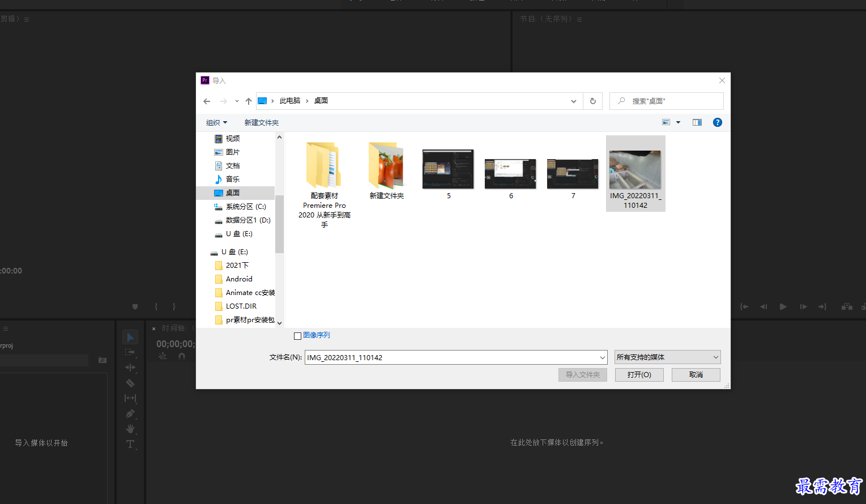Add a marker in the source monitor
The height and width of the screenshot is (504, 866).
coord(135,306)
